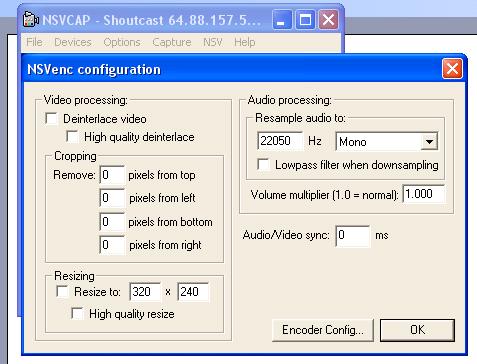
Task: Click the Volume multiplier label text
Action: click(x=325, y=195)
